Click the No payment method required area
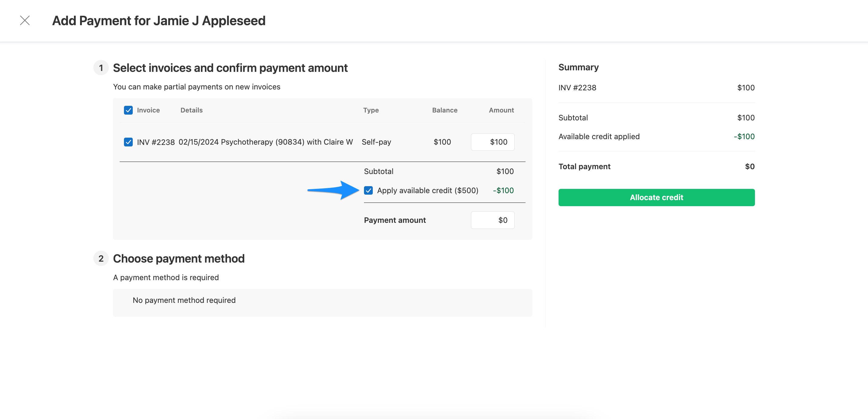This screenshot has width=868, height=419. click(184, 300)
